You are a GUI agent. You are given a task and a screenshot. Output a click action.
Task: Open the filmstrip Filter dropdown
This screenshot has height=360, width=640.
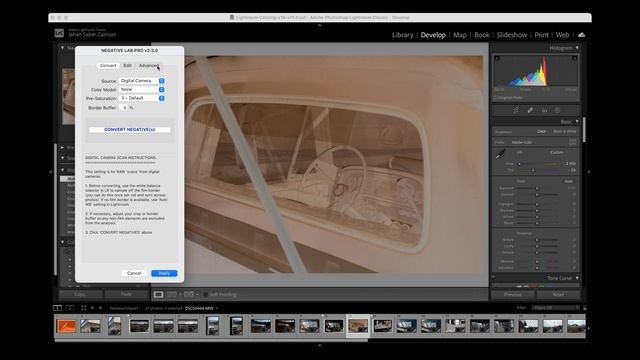click(556, 308)
